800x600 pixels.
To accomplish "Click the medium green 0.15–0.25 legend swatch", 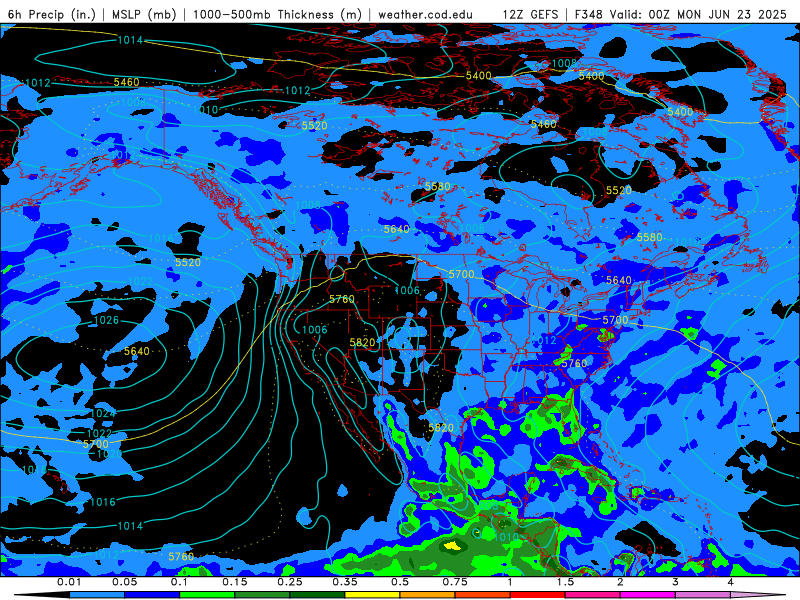I will (x=262, y=595).
